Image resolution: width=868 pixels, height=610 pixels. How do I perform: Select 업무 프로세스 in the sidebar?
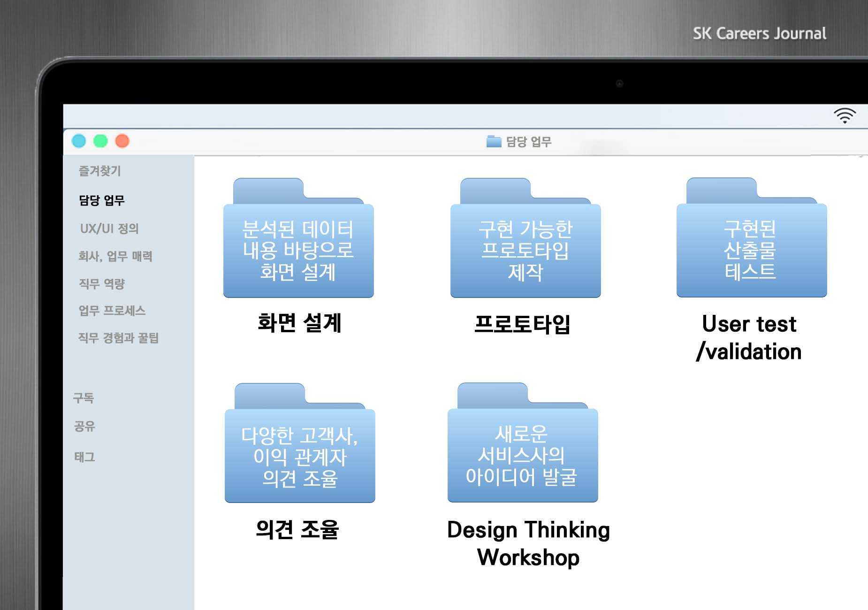[x=112, y=311]
